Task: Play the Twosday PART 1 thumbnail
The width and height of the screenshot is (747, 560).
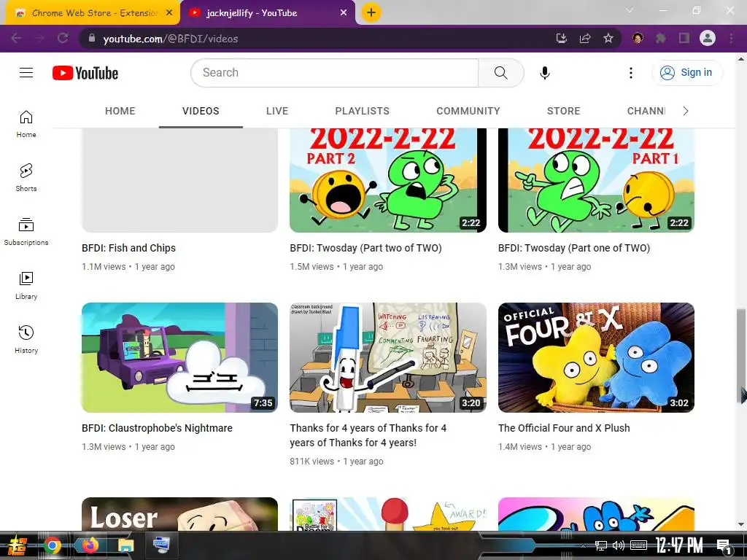Action: coord(596,180)
